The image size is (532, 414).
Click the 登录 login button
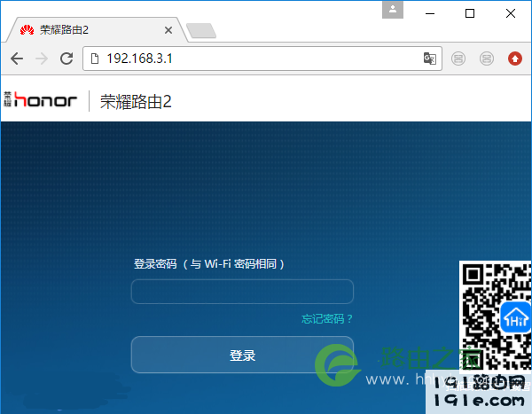tap(242, 355)
